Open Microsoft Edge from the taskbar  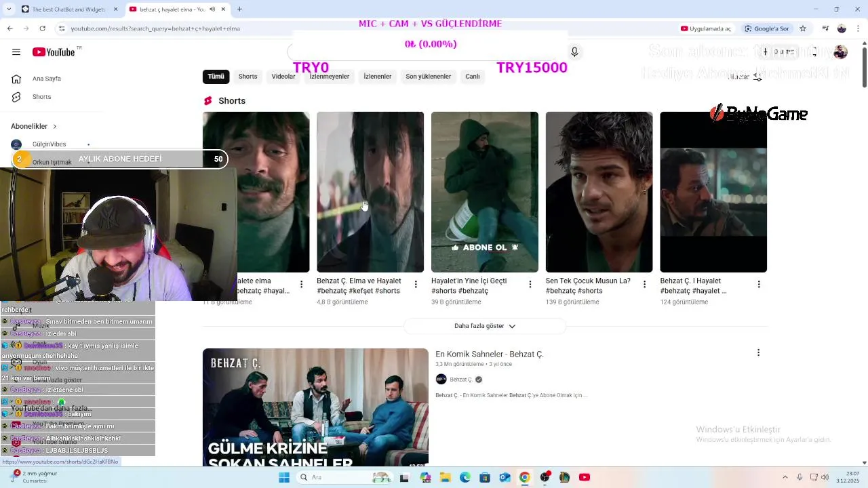465,477
